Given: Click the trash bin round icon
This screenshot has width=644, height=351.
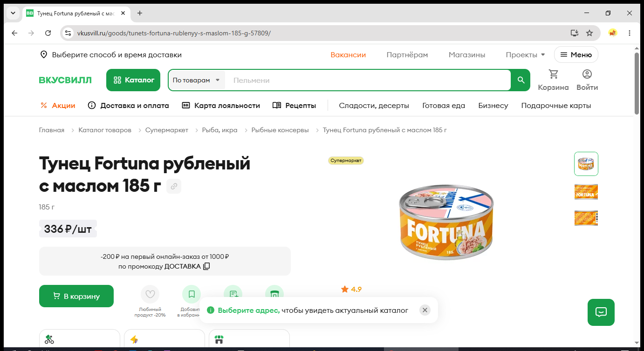Looking at the screenshot, I should point(274,293).
